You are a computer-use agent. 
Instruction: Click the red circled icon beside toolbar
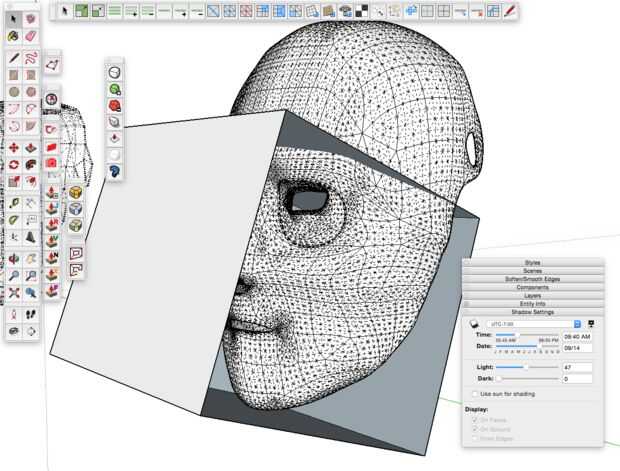tap(51, 99)
